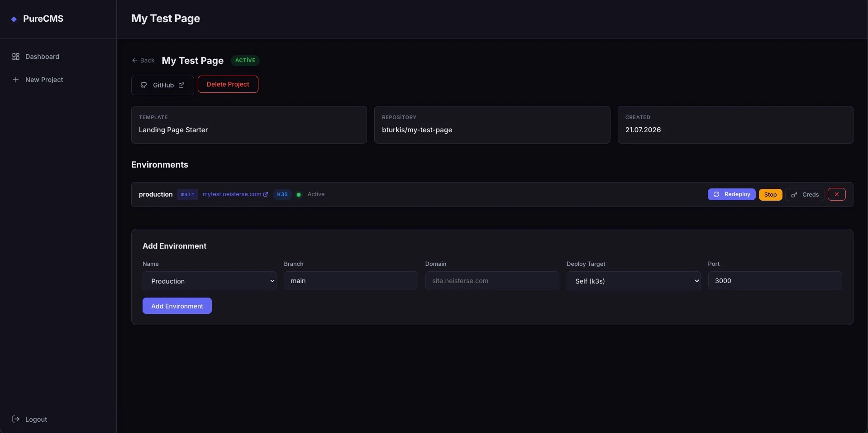Click the CREATED card label
The width and height of the screenshot is (868, 433).
click(x=638, y=117)
